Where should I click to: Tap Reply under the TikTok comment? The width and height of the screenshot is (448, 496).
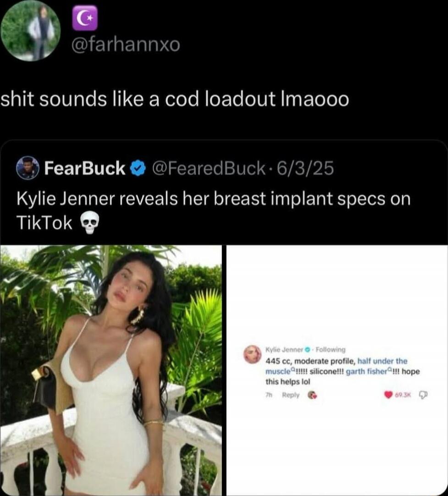pyautogui.click(x=290, y=395)
